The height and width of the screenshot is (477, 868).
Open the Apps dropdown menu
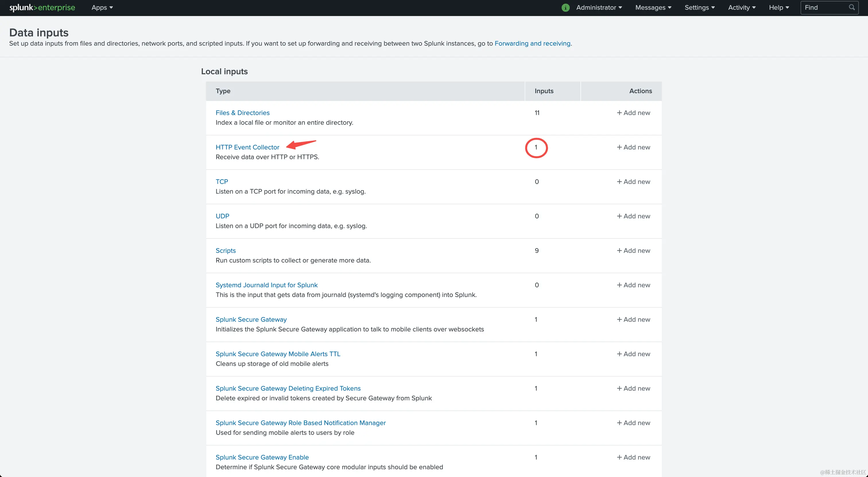point(102,7)
